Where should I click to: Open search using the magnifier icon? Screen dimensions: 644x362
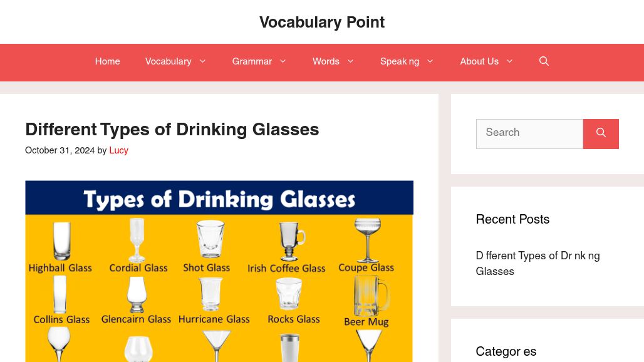[543, 62]
